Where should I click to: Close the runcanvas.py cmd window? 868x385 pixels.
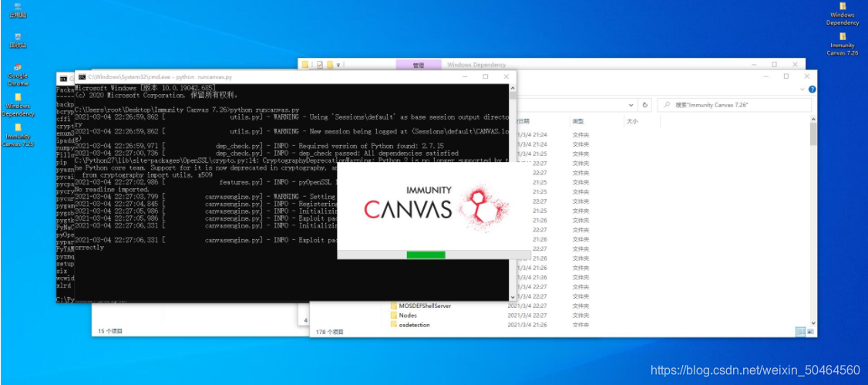[x=506, y=76]
